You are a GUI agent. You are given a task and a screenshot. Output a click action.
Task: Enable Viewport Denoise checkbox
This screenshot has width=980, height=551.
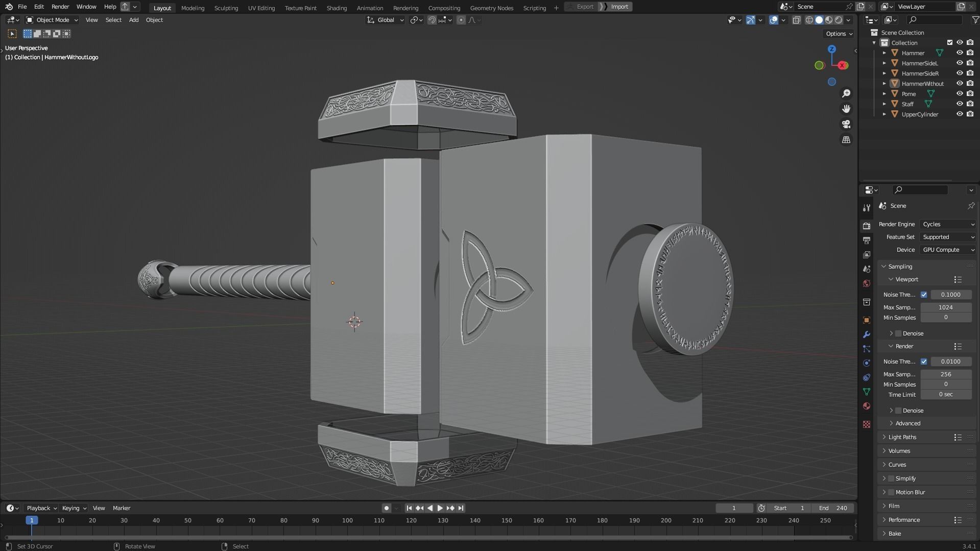pyautogui.click(x=898, y=333)
